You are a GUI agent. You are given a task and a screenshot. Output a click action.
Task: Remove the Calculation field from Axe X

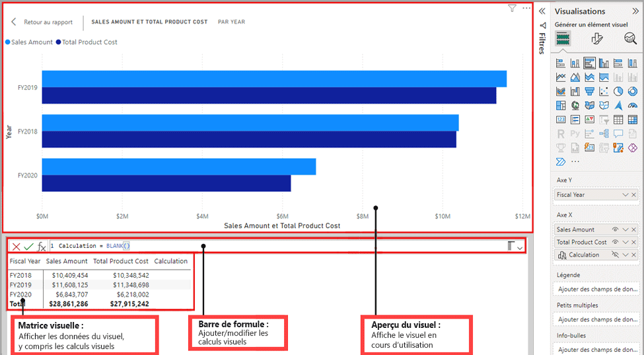point(634,255)
